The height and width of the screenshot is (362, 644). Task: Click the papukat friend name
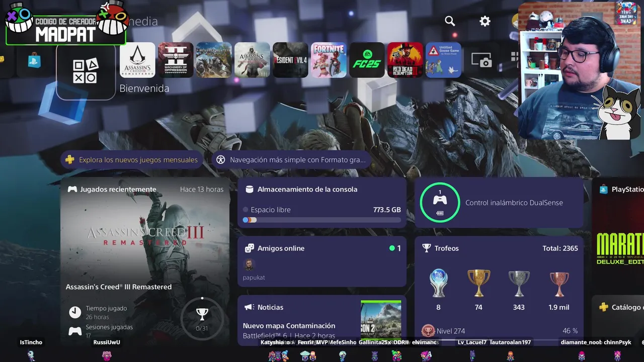point(254,278)
